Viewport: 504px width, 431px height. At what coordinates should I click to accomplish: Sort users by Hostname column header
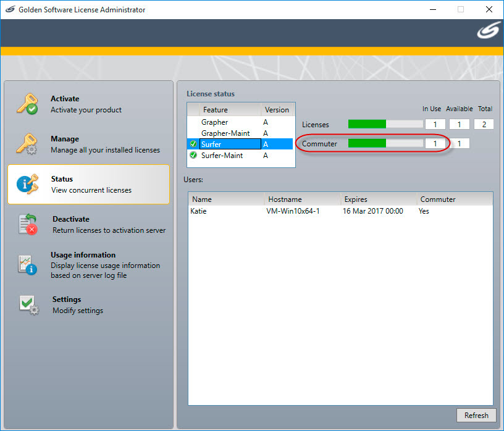point(302,199)
